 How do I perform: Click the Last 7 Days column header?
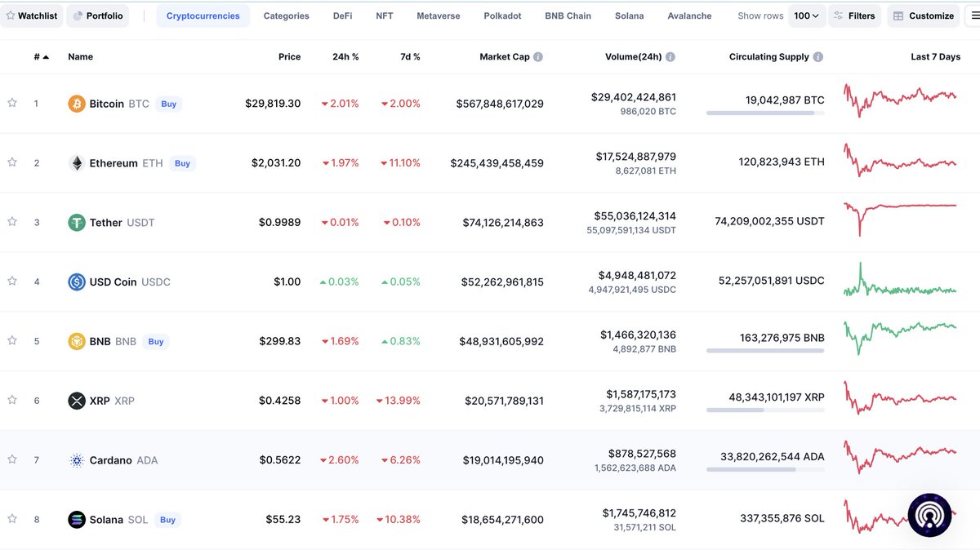(936, 57)
